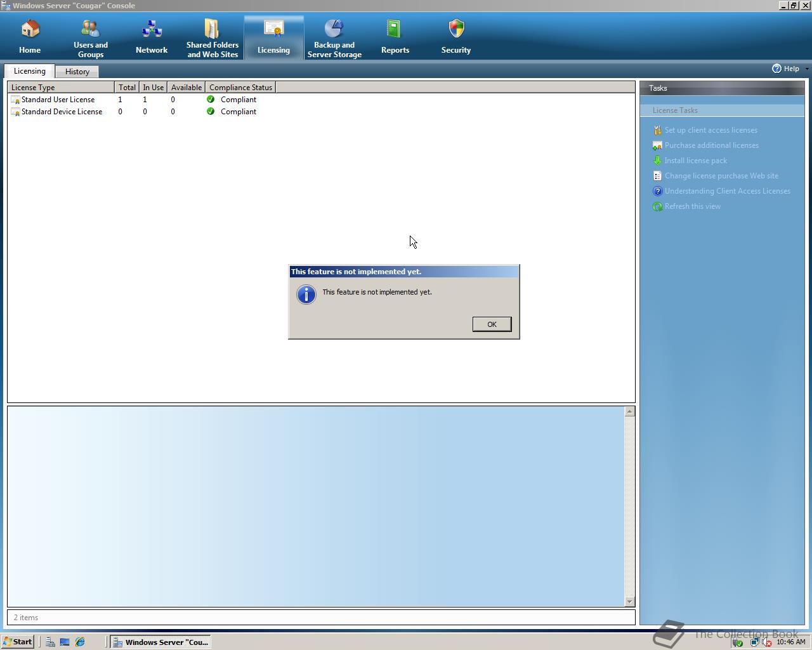Click the Purchase additional licenses icon
812x650 pixels.
657,145
